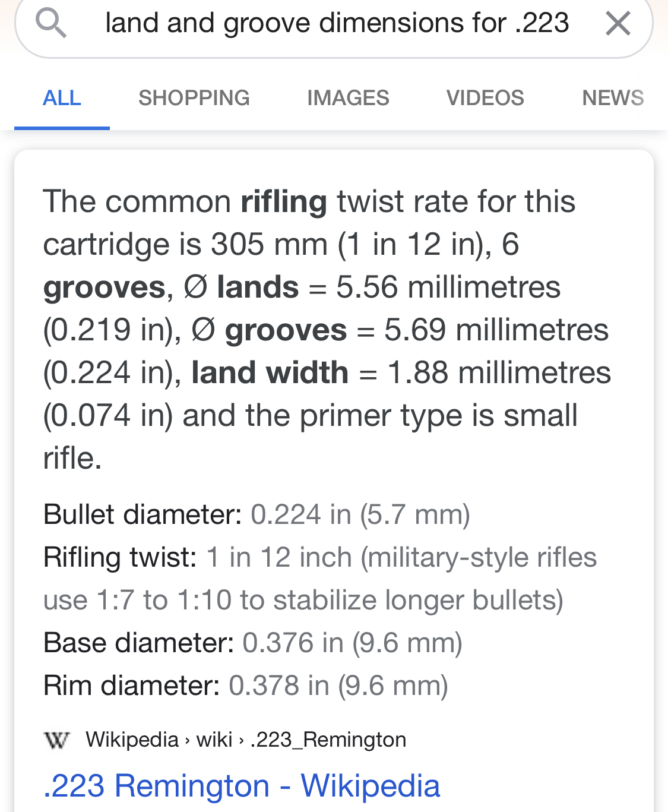Click the 0.378 in (9.6 mm) rim value

coord(338,685)
